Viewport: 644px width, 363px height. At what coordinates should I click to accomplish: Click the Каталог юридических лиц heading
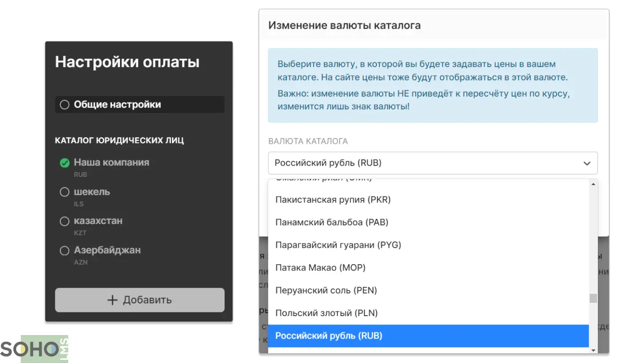point(119,140)
